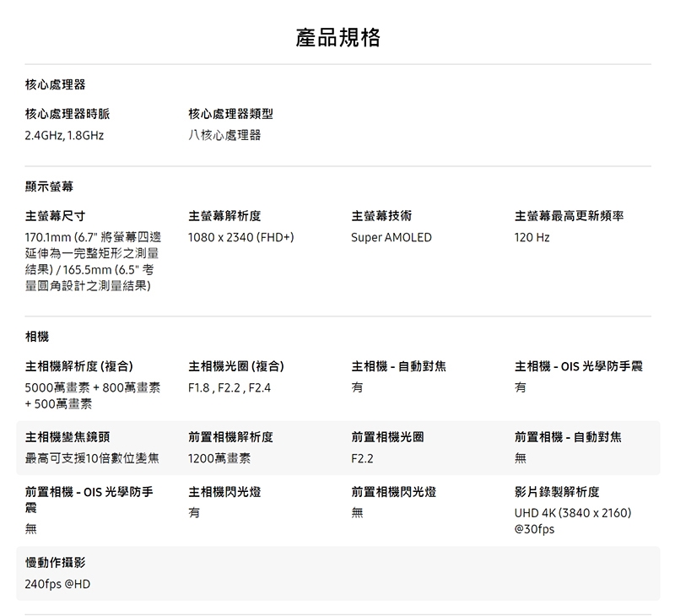Click the 核心處理器時脈 label
The width and height of the screenshot is (675, 616).
pyautogui.click(x=67, y=114)
